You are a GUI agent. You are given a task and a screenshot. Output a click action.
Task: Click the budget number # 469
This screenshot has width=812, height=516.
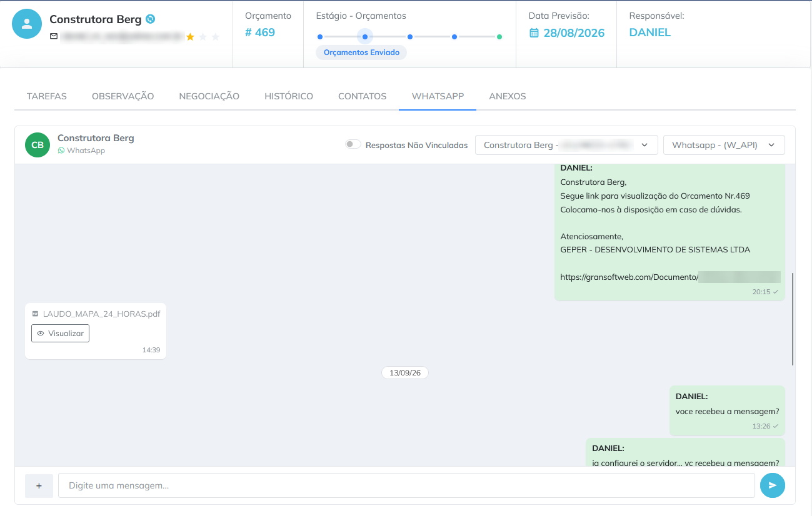(260, 32)
